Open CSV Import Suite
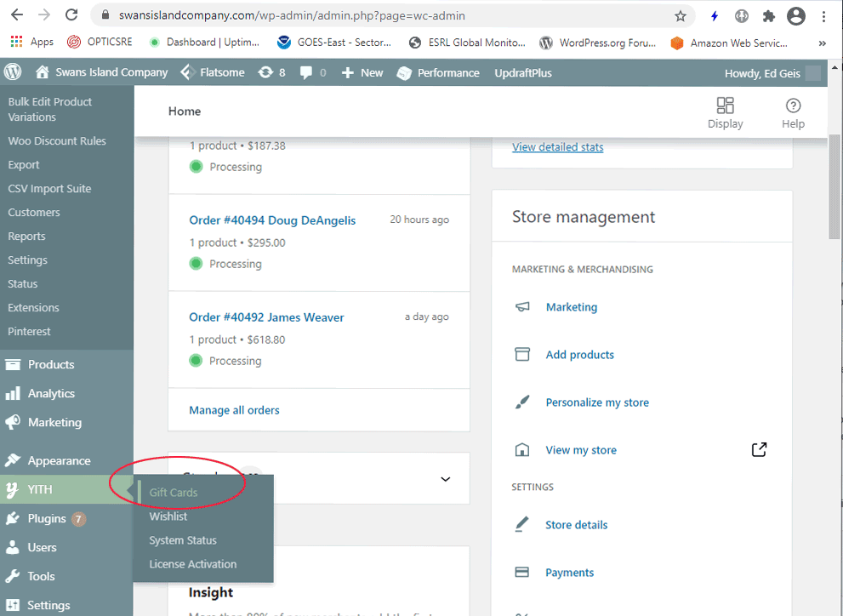This screenshot has height=616, width=843. [x=49, y=189]
